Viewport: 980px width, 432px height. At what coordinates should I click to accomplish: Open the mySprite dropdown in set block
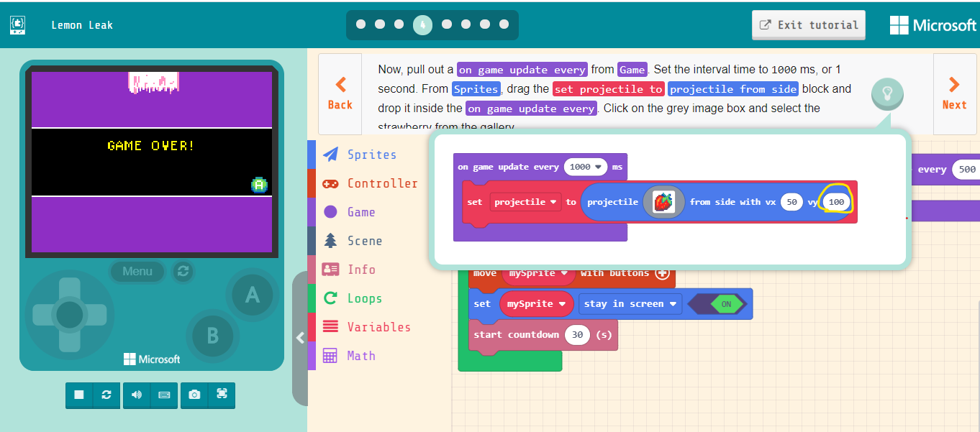pos(537,304)
